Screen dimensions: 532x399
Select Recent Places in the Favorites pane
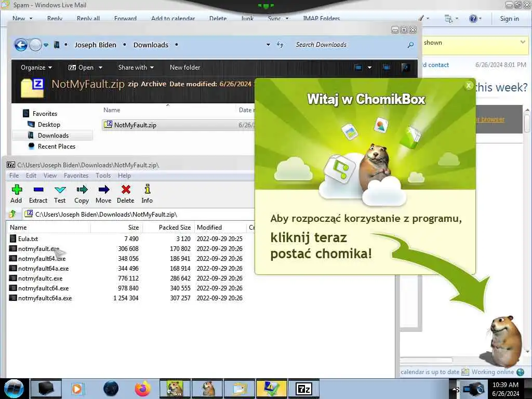pos(57,146)
